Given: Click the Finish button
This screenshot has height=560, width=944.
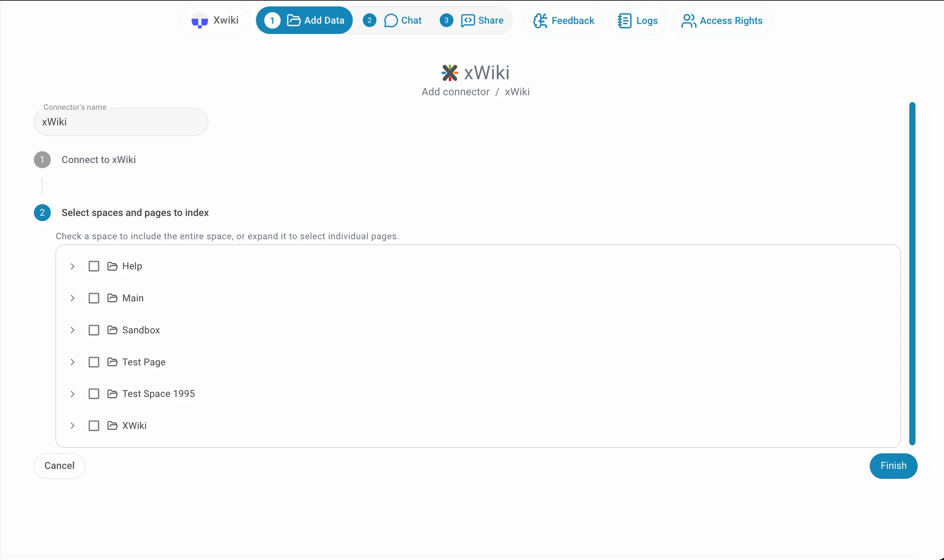Looking at the screenshot, I should (x=893, y=466).
